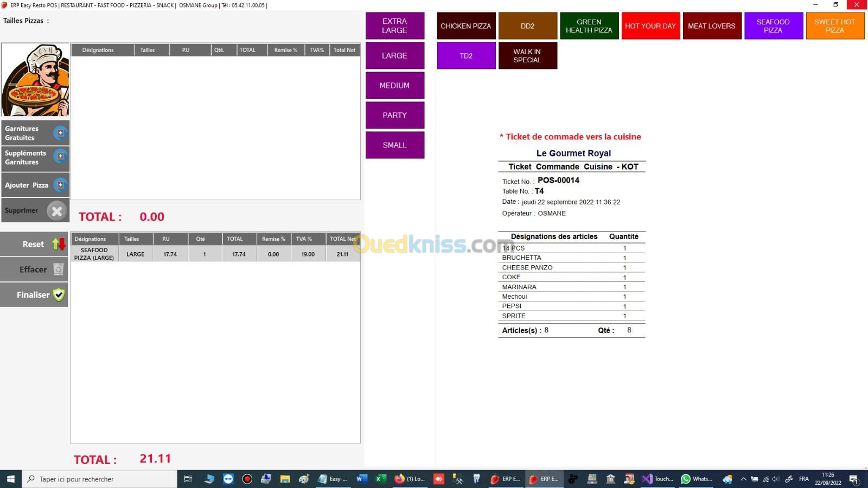Select the orange SWEET HOT PIZZA tile
This screenshot has width=868, height=488.
point(834,26)
